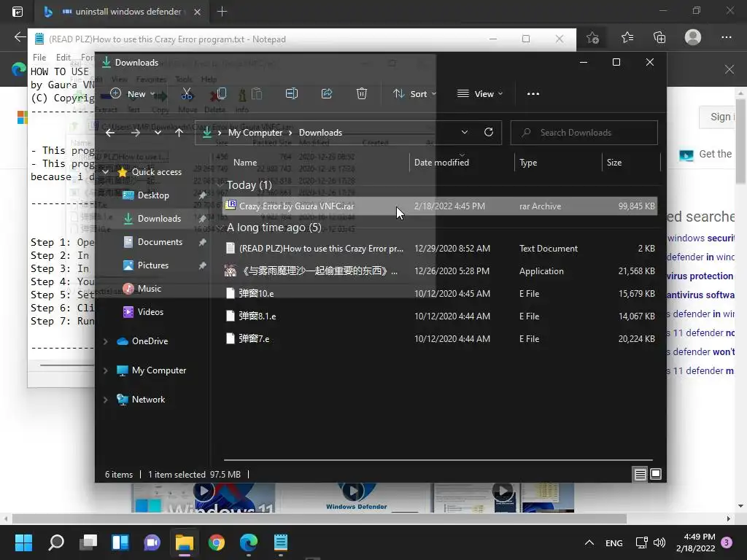Open Edge profile avatar icon
The image size is (747, 560).
pos(693,37)
